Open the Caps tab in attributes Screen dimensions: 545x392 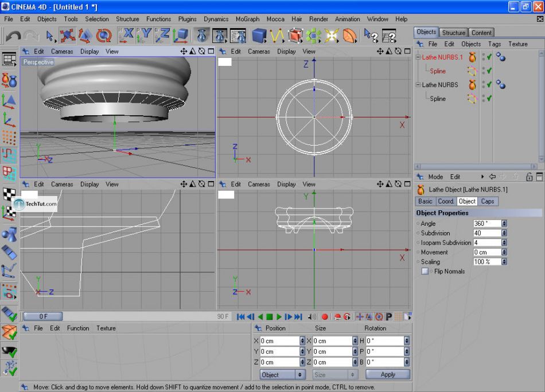tap(488, 201)
